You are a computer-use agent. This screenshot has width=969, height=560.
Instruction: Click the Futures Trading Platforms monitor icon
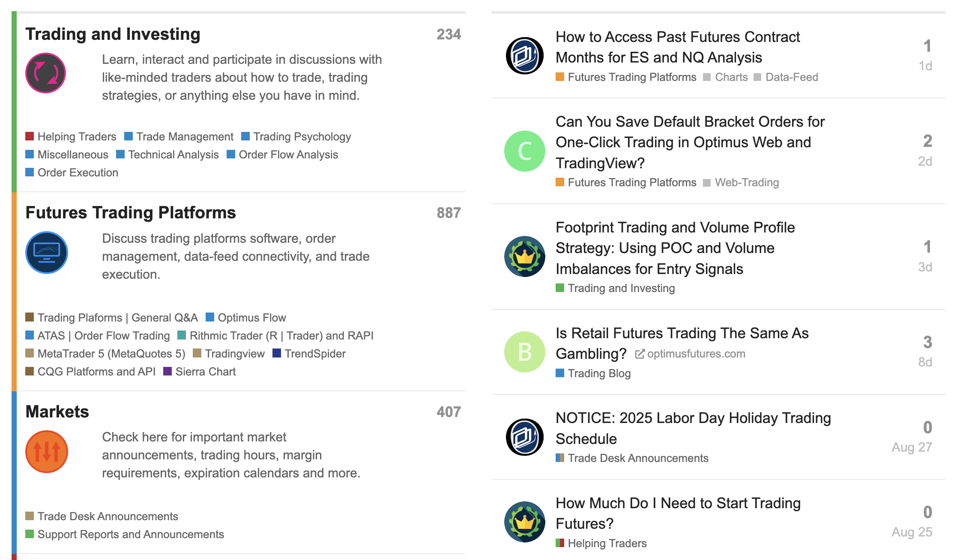point(47,253)
